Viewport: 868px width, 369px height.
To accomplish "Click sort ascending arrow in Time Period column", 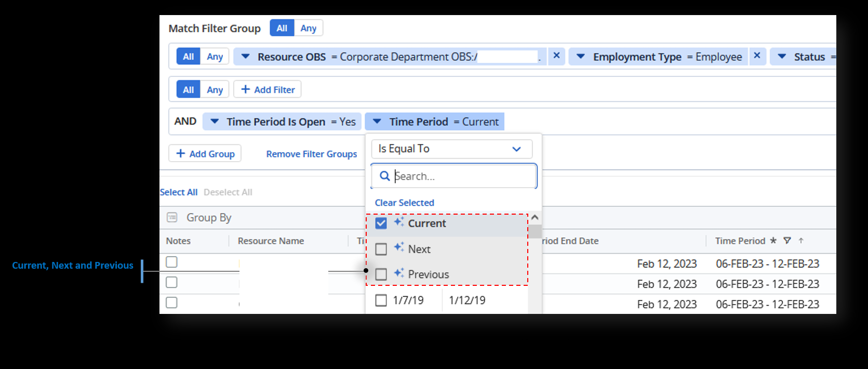I will [x=801, y=241].
